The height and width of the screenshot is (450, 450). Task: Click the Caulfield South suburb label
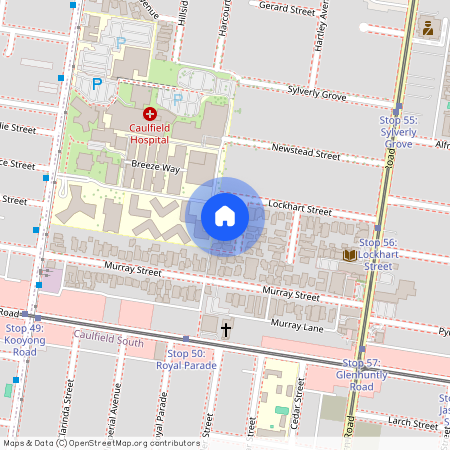pos(109,338)
